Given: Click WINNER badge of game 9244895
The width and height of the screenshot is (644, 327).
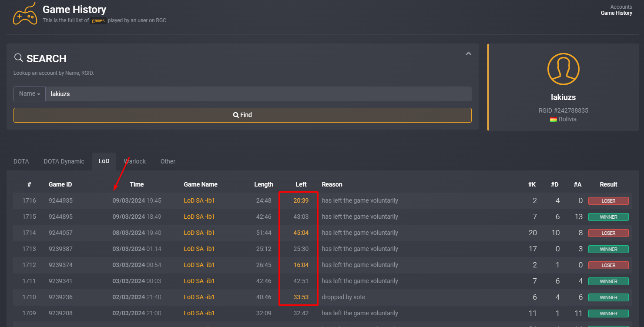Looking at the screenshot, I should 608,217.
